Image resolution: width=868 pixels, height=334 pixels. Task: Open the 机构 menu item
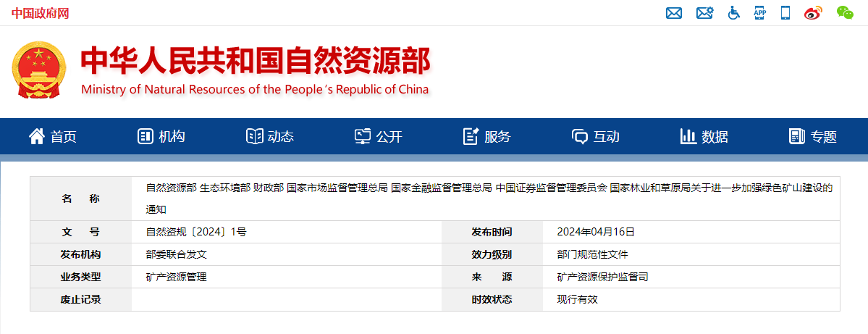tap(172, 137)
